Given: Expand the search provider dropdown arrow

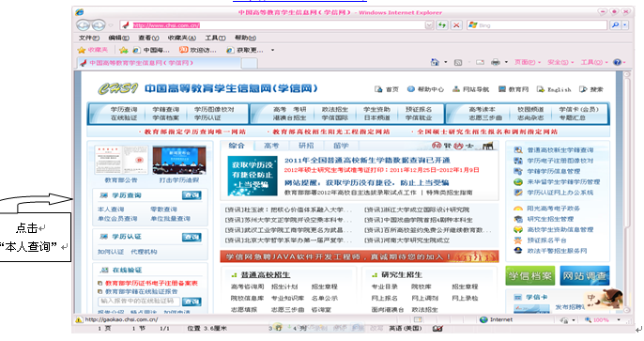Looking at the screenshot, I should [x=624, y=25].
